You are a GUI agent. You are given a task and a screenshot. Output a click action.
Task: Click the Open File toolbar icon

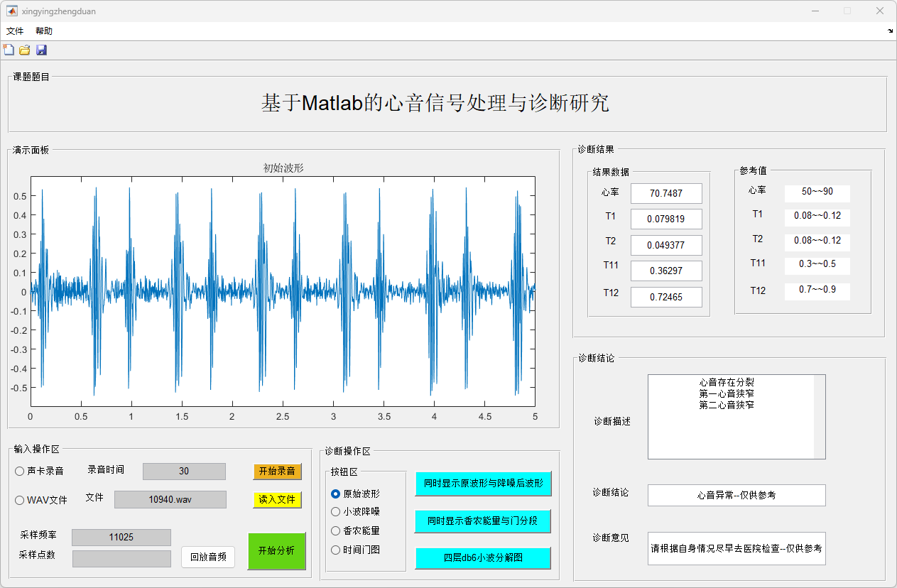click(25, 50)
